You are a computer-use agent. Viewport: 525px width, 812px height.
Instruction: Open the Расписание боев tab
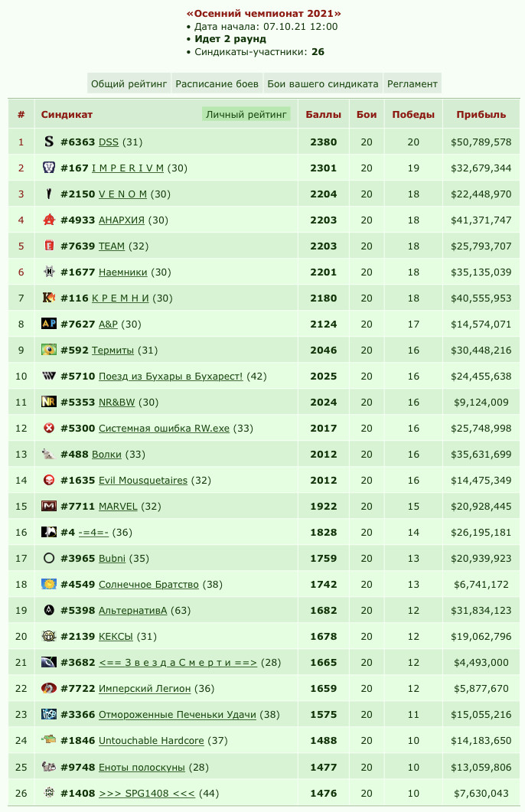coord(217,83)
